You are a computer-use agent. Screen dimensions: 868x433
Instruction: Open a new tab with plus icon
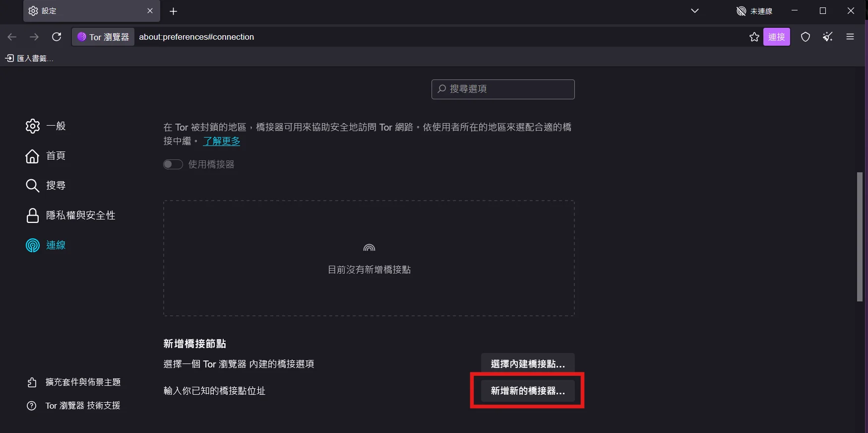click(x=173, y=11)
